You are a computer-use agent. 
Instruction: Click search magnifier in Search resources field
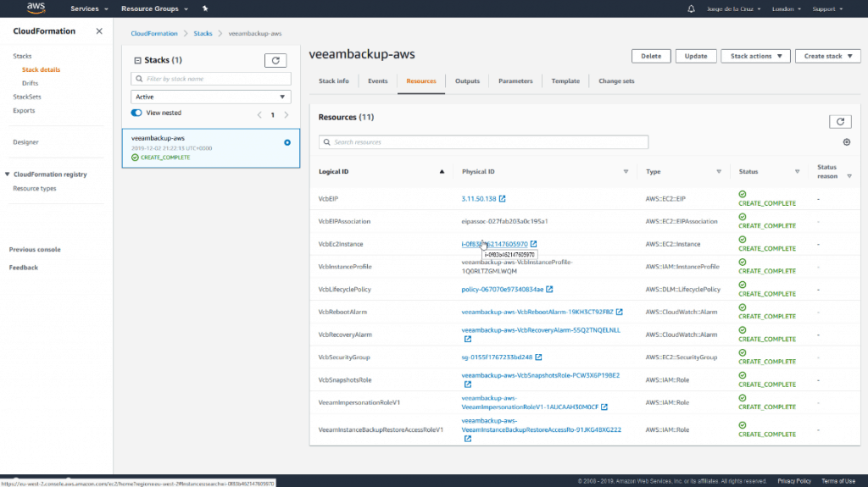tap(327, 142)
